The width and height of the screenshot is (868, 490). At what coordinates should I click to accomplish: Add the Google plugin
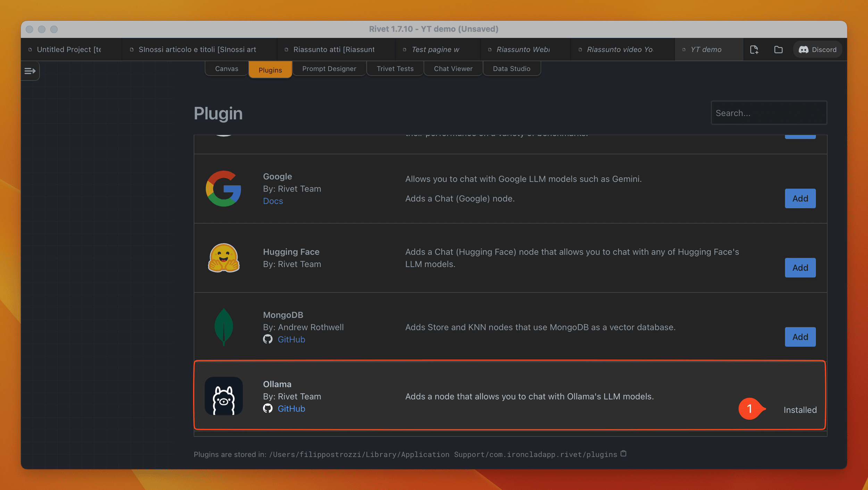click(800, 198)
